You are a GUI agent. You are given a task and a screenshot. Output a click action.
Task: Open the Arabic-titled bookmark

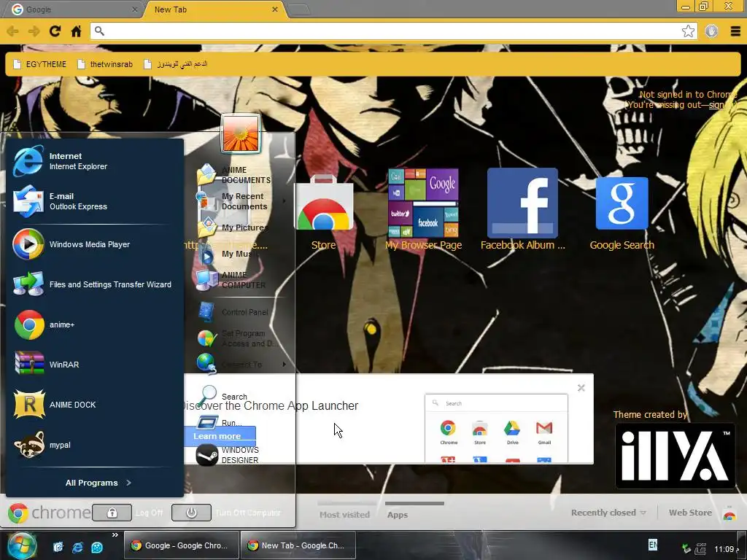(176, 64)
